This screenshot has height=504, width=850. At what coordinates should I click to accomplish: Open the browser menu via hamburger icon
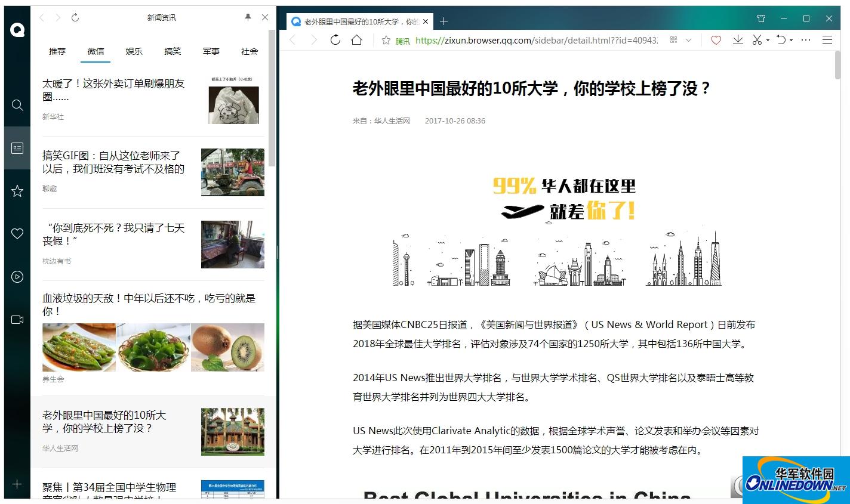[x=827, y=40]
